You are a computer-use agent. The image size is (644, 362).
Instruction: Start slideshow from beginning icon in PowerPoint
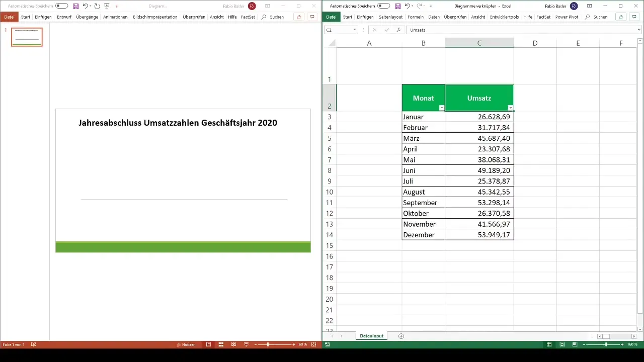107,6
